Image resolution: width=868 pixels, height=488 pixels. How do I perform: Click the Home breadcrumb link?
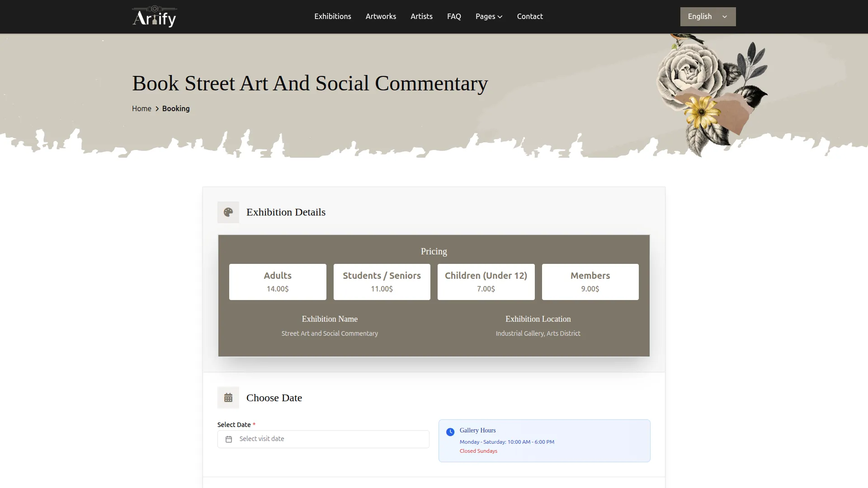[142, 109]
